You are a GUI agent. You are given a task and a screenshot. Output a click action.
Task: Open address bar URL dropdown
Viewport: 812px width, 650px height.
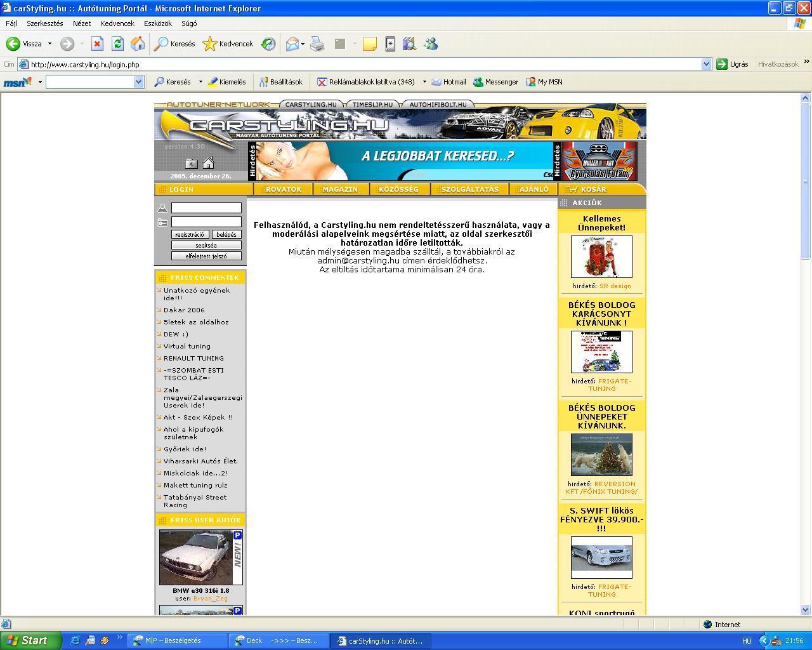coord(706,64)
